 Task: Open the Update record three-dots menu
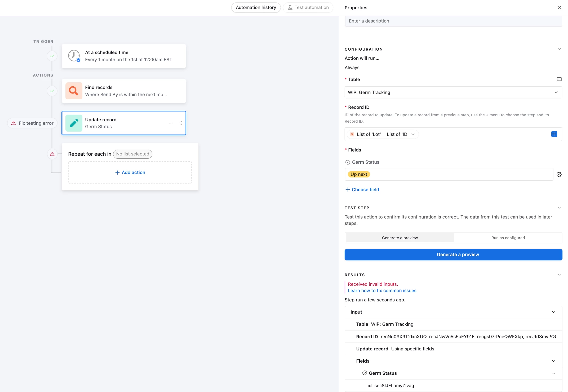(x=171, y=123)
